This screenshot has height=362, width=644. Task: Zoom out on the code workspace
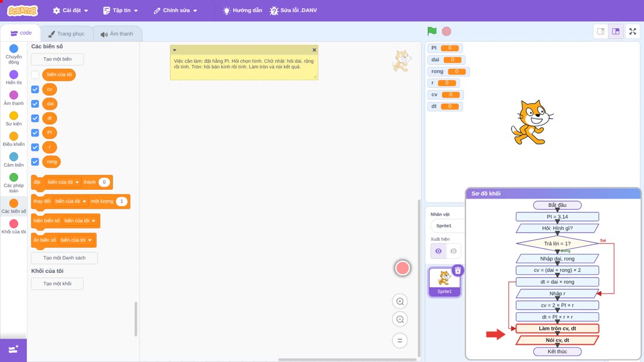tap(400, 319)
